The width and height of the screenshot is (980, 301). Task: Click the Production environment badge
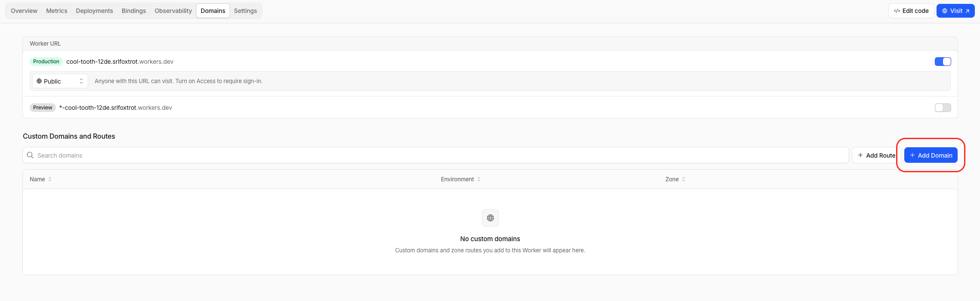(x=46, y=62)
